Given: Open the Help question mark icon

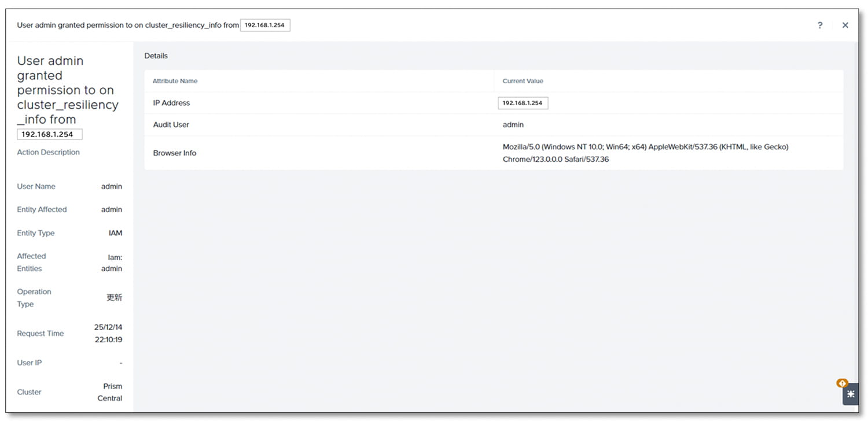Looking at the screenshot, I should click(820, 25).
